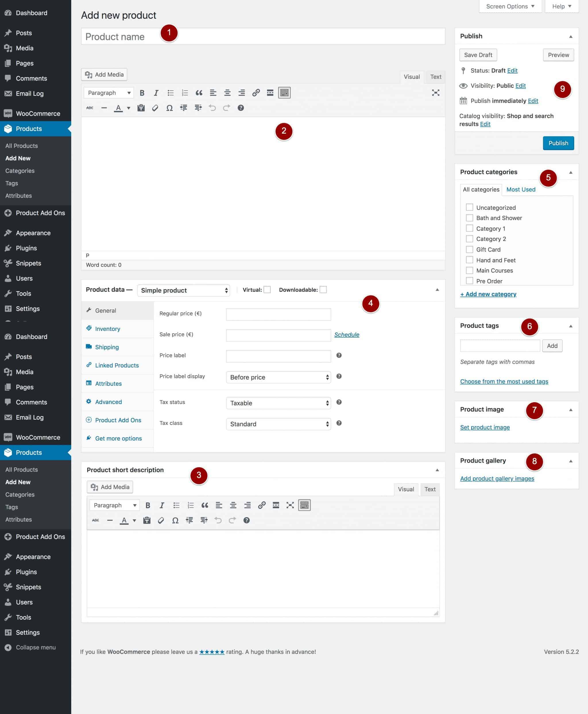Insert horizontal line in main description editor
588x714 pixels.
click(104, 108)
